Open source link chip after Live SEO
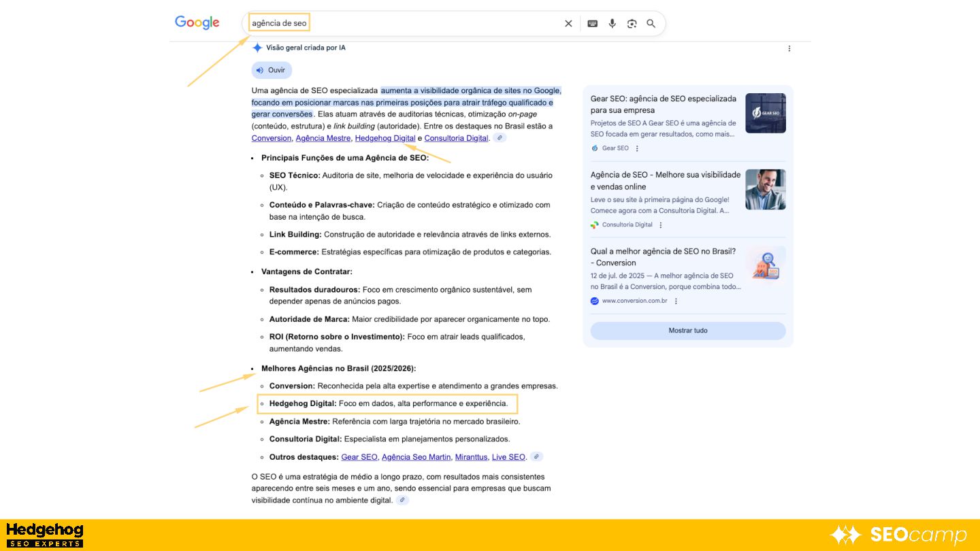This screenshot has width=980, height=551. coord(536,456)
